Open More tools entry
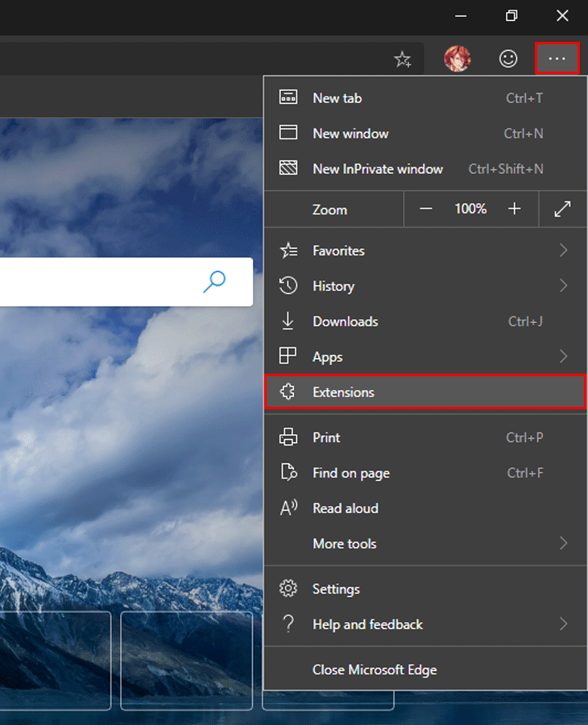This screenshot has width=588, height=725. [425, 543]
